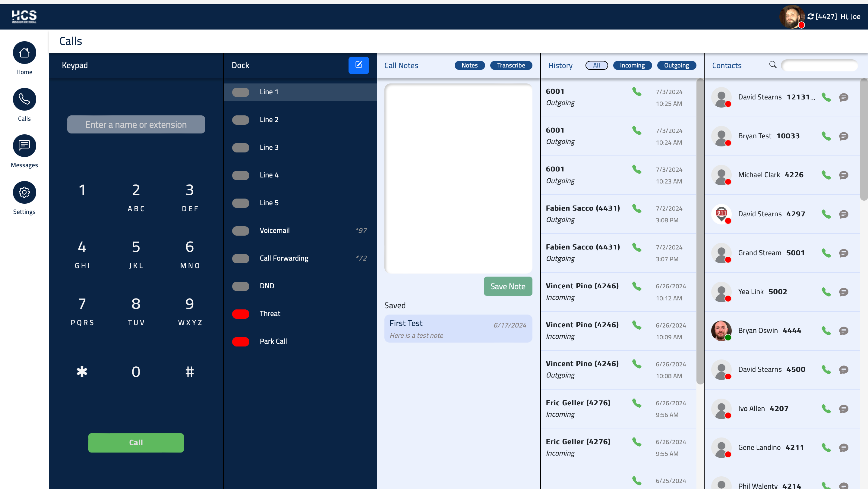This screenshot has height=489, width=868.
Task: Call Bryan Oswin via green phone icon
Action: [x=826, y=331]
